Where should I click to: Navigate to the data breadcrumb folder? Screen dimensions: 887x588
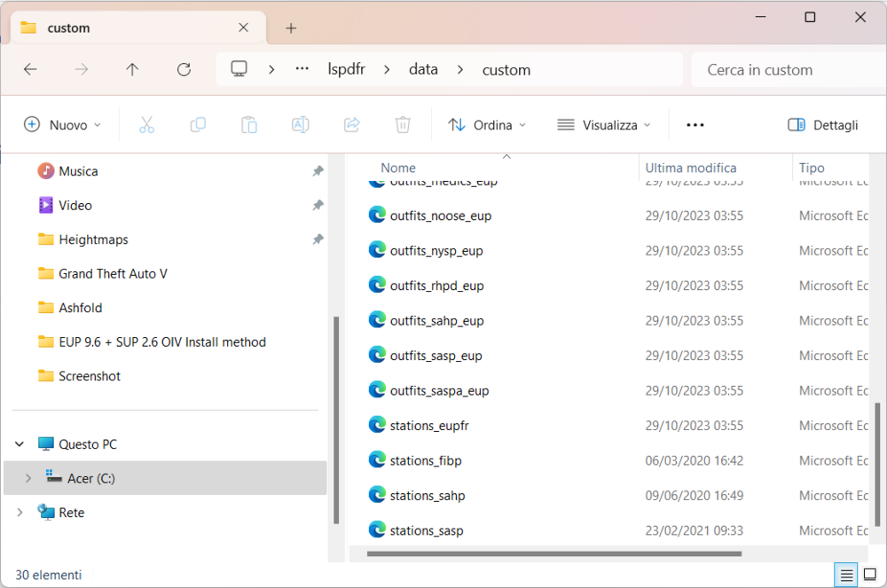coord(423,69)
